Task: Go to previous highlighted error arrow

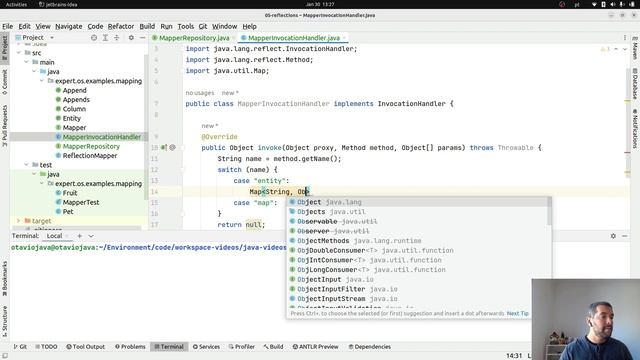Action: pyautogui.click(x=616, y=49)
